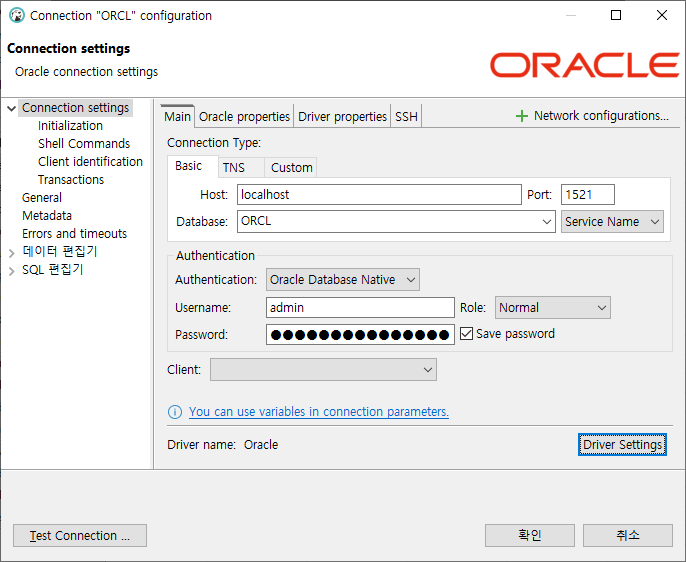Select Client identification in the tree

coord(90,162)
